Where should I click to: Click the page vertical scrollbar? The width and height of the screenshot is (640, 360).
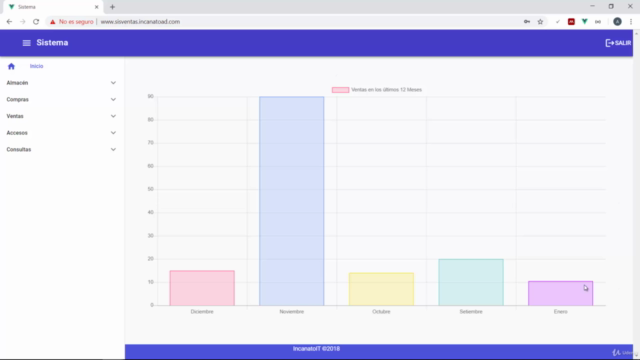(x=636, y=194)
